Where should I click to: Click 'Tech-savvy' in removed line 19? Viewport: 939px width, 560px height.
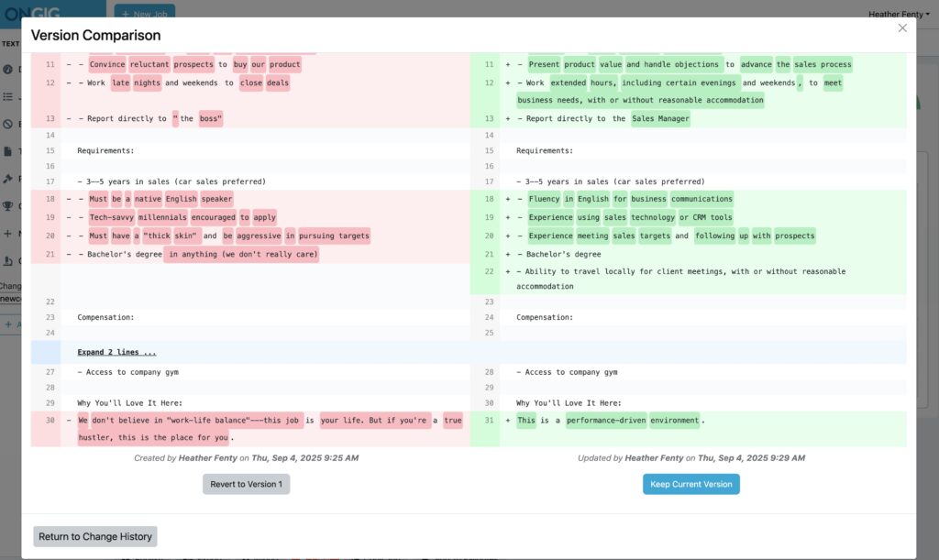(x=111, y=218)
